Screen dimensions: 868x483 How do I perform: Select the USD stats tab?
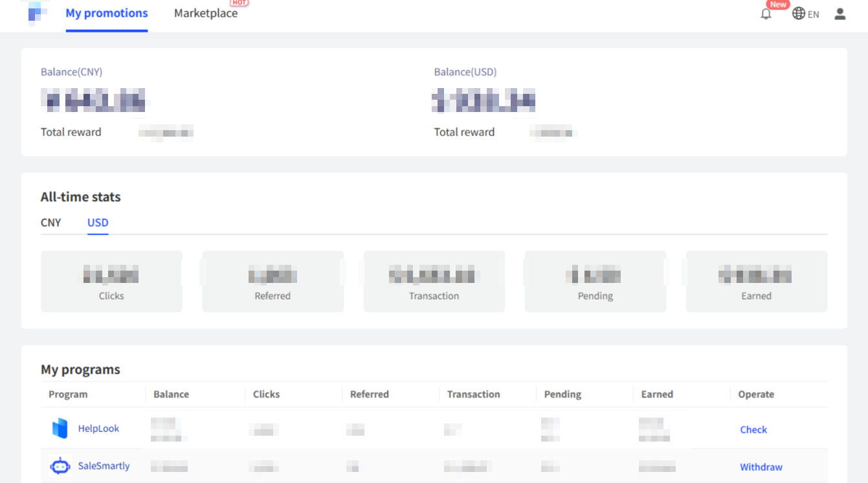click(98, 223)
